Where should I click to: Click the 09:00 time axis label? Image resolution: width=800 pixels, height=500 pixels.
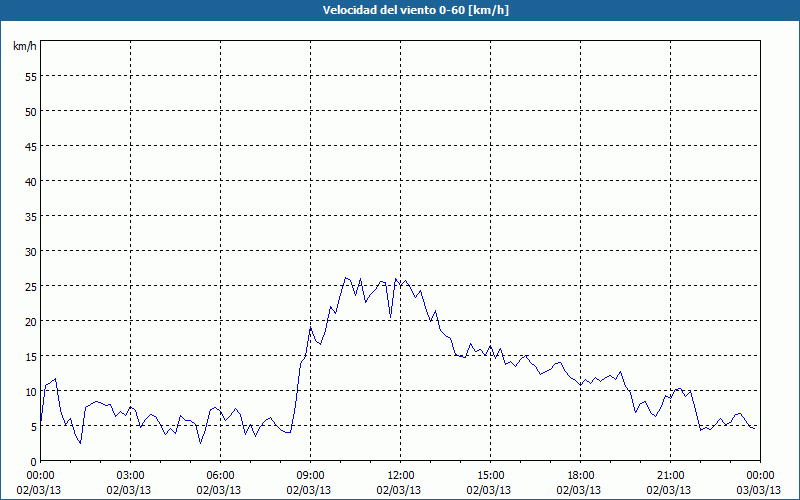point(311,476)
